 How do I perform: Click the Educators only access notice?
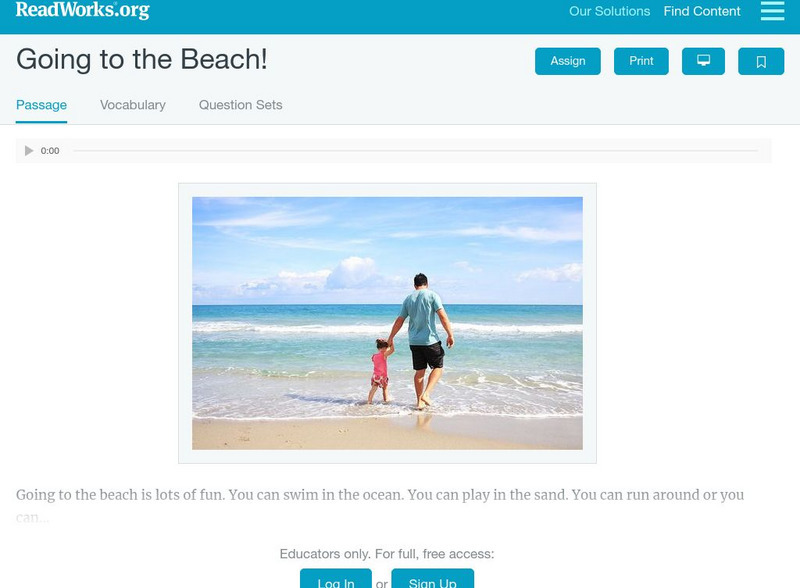387,554
